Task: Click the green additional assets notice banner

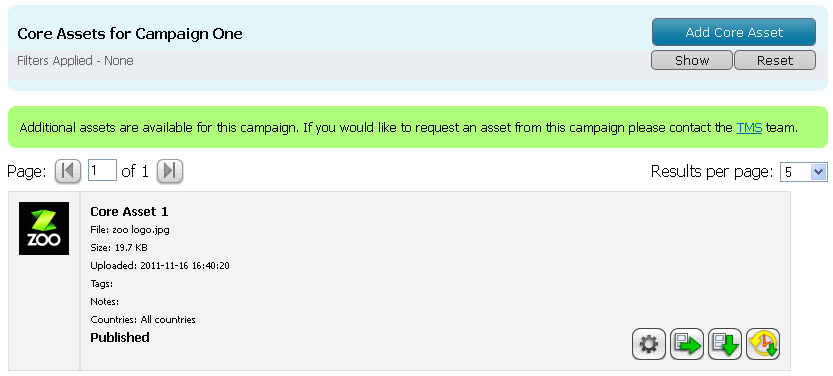Action: tap(418, 127)
